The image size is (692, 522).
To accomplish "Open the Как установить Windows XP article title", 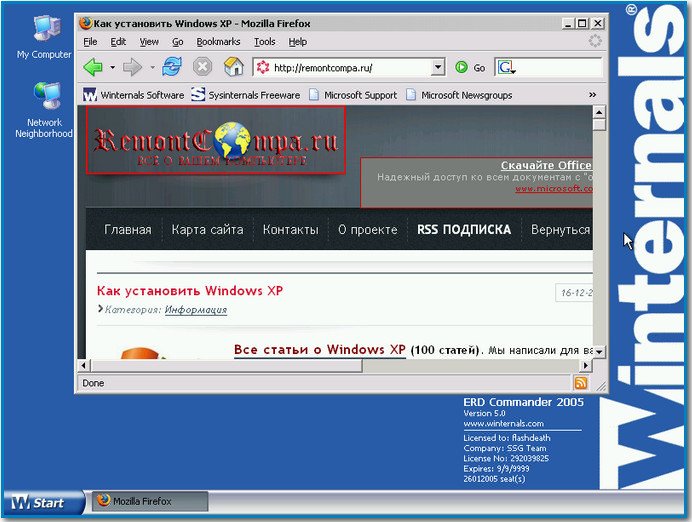I will pyautogui.click(x=190, y=291).
